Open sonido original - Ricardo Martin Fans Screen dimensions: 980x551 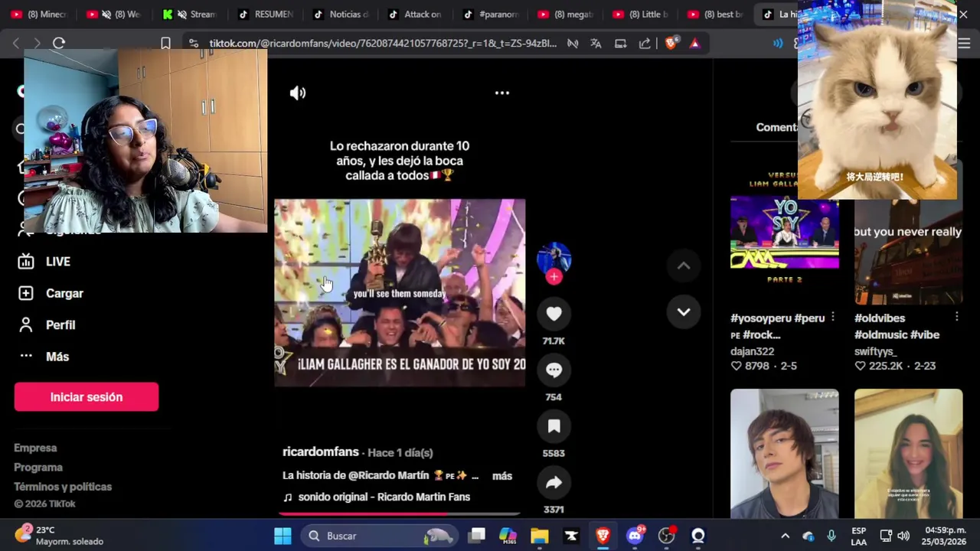(384, 497)
